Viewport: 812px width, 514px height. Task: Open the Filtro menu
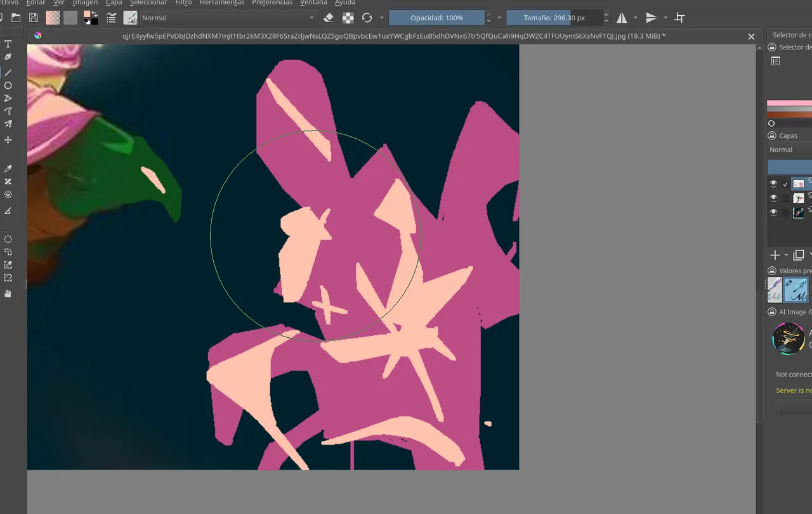pos(183,3)
